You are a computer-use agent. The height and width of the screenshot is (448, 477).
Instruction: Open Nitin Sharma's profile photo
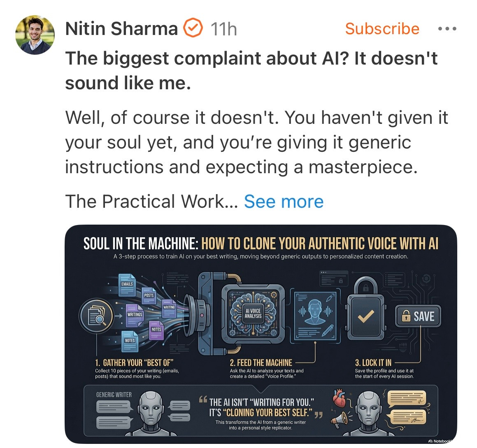tap(35, 35)
